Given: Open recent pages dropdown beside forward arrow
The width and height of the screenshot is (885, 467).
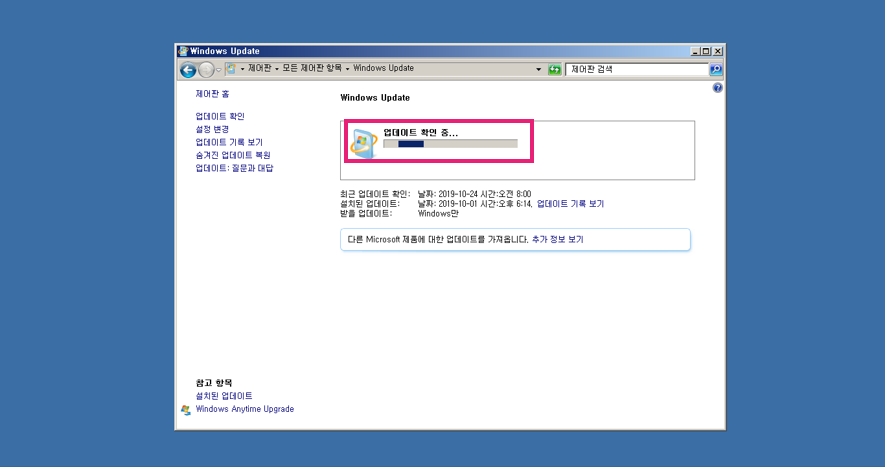Looking at the screenshot, I should [x=219, y=70].
